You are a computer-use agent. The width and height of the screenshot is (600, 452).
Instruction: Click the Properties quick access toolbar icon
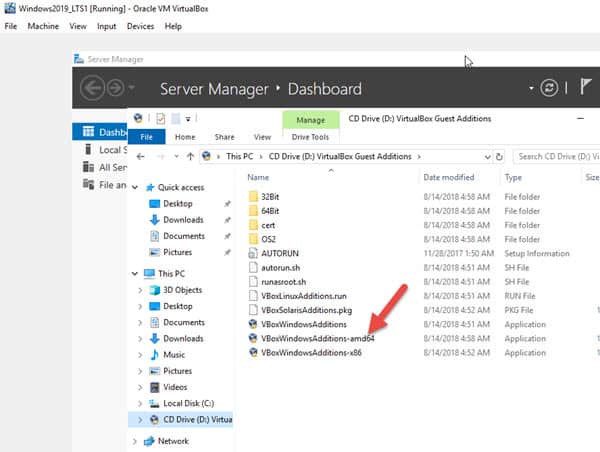(161, 119)
